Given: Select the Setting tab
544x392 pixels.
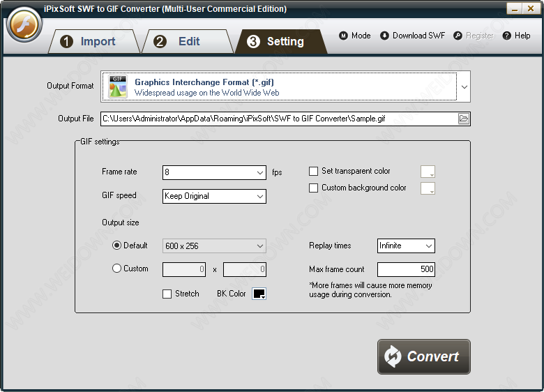Looking at the screenshot, I should pyautogui.click(x=281, y=41).
